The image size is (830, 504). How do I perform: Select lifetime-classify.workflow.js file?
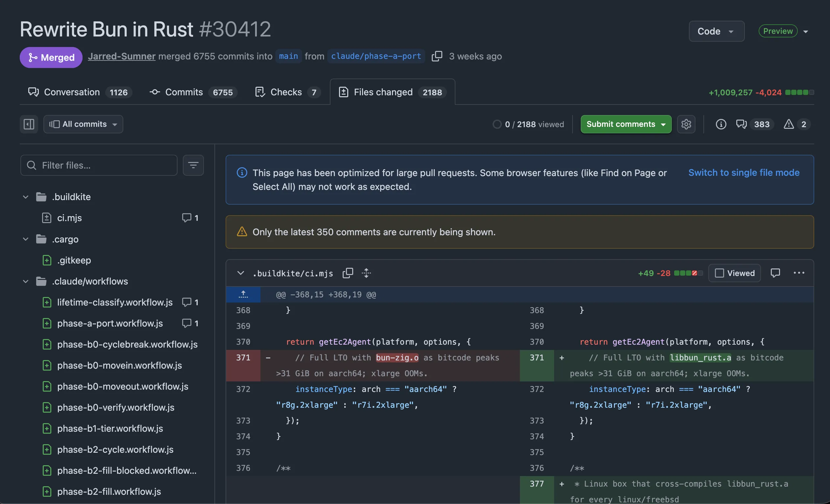click(x=115, y=302)
